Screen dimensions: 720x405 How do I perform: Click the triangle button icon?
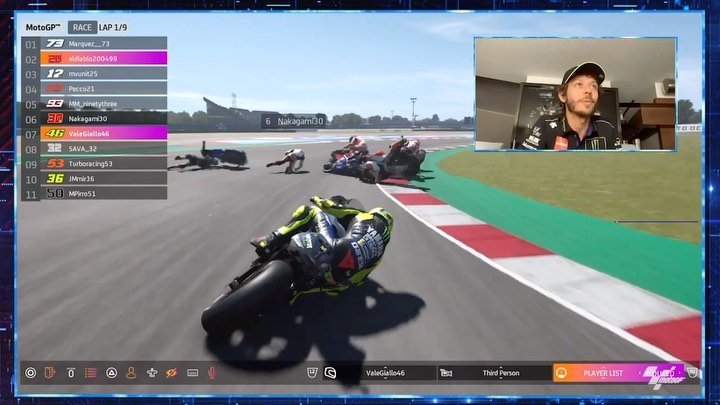point(111,373)
